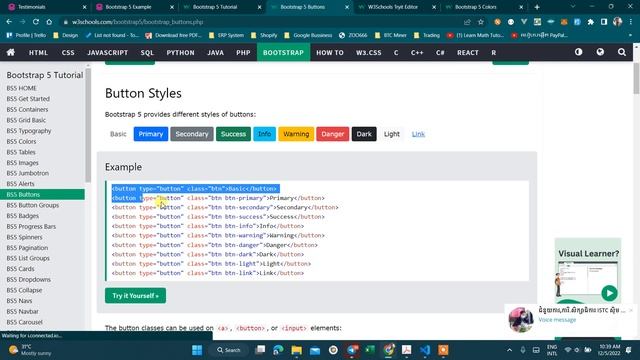Click the address bar URL field

click(261, 22)
